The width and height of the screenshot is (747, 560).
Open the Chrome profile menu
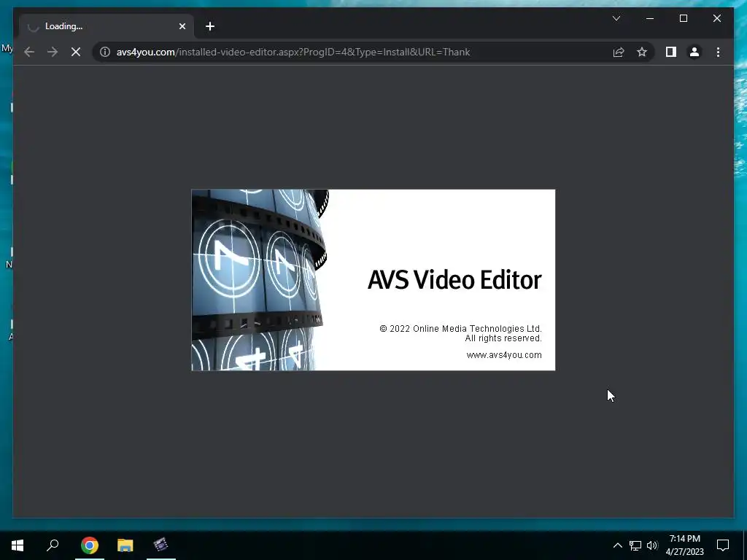pos(694,52)
